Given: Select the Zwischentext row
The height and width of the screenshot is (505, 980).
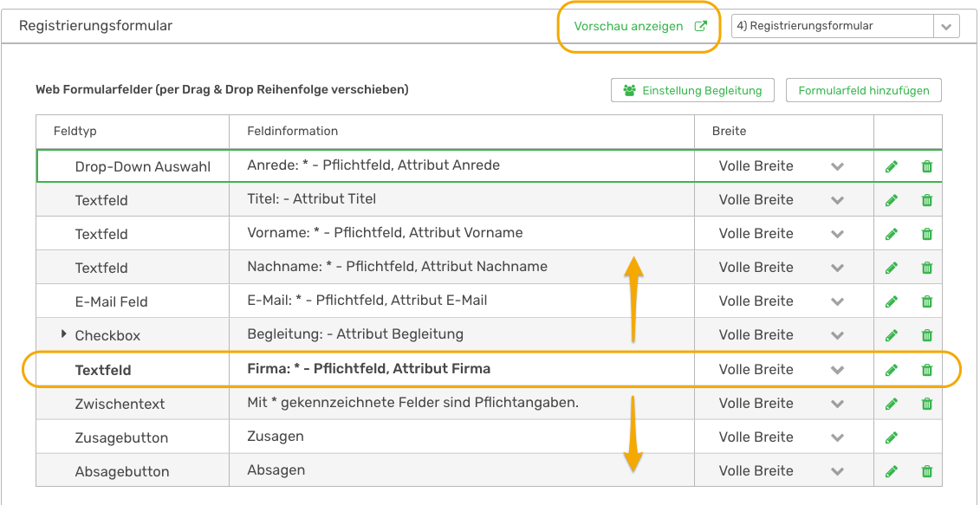Looking at the screenshot, I should point(489,404).
